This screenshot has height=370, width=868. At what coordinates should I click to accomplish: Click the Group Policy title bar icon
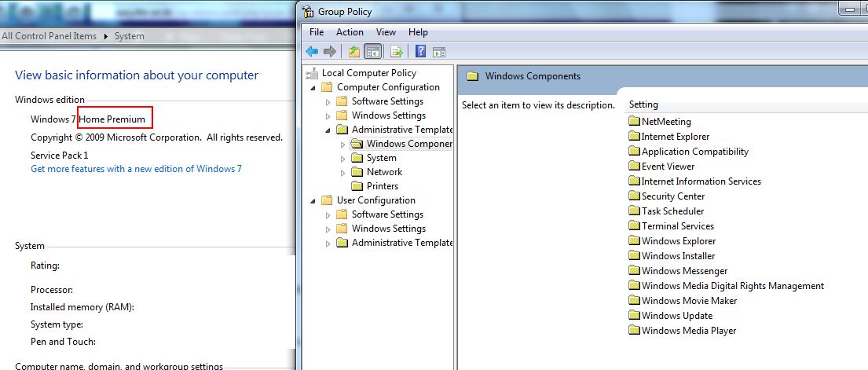309,12
